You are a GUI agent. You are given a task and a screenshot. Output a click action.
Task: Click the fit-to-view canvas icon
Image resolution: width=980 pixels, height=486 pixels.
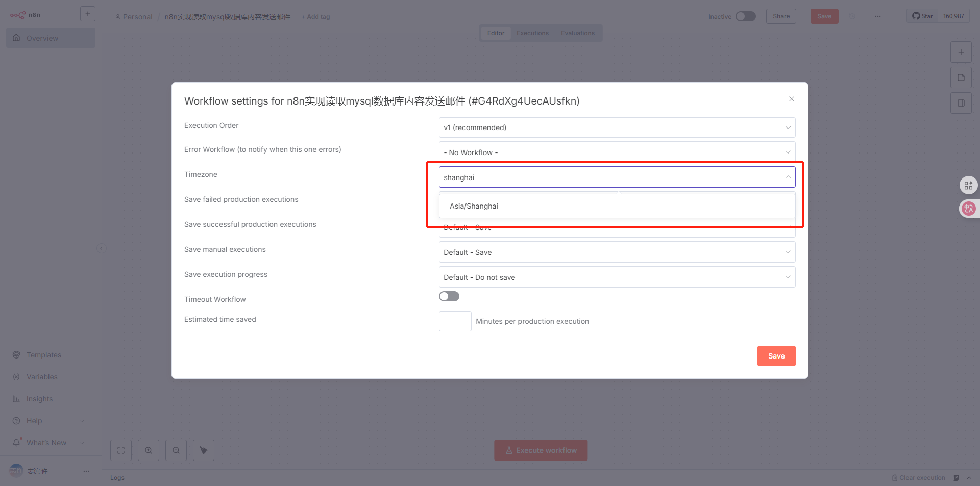tap(121, 450)
